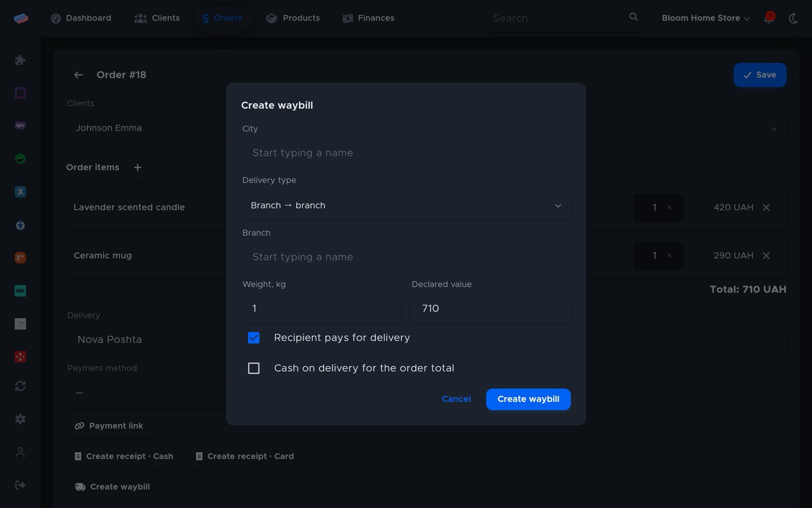Open the notifications bell
The height and width of the screenshot is (508, 812).
(x=769, y=18)
